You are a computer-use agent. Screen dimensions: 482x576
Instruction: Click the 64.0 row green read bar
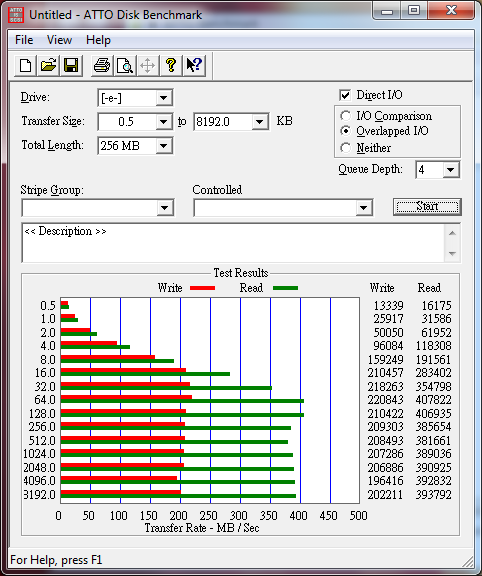tap(182, 401)
